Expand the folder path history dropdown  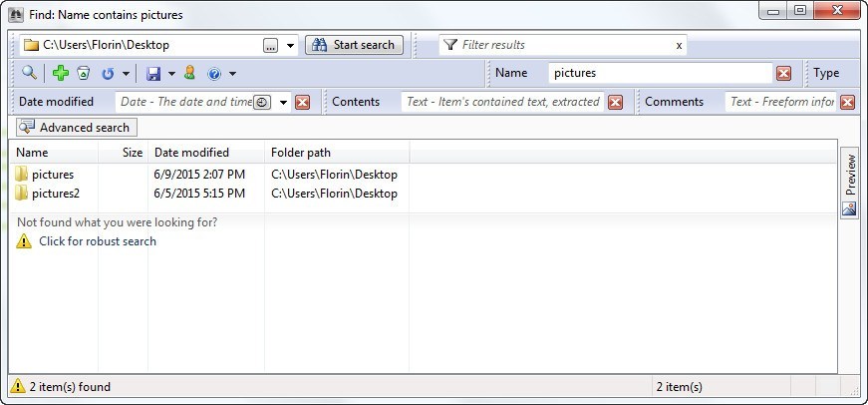coord(290,46)
